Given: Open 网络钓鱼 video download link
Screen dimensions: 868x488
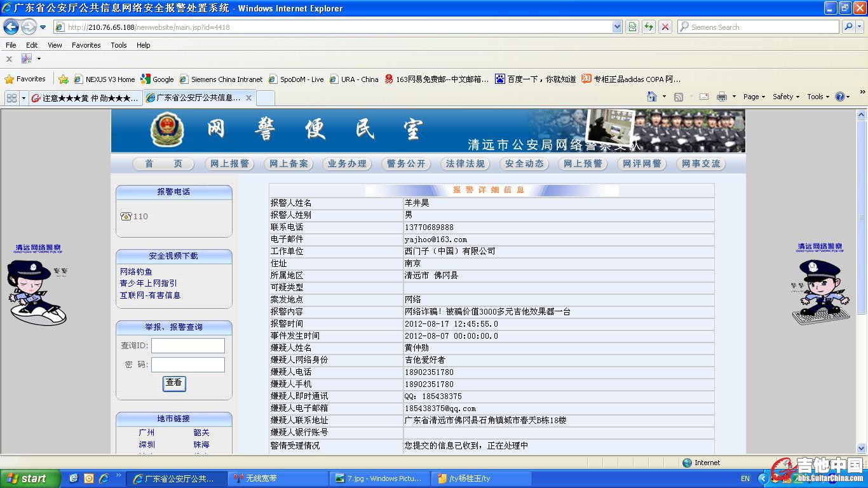Looking at the screenshot, I should point(136,272).
